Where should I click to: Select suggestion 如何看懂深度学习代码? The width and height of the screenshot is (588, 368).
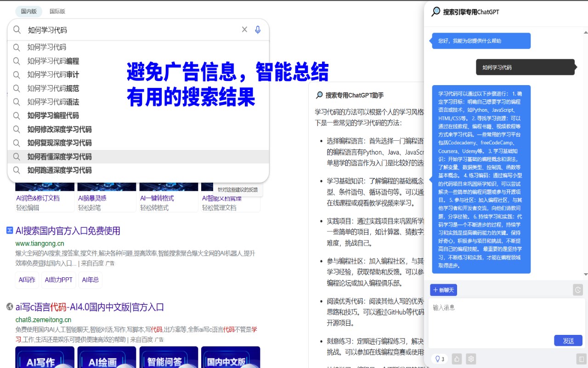click(138, 157)
